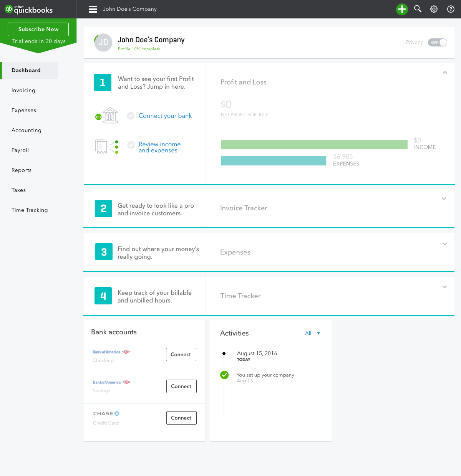Open the help question mark icon

[451, 9]
